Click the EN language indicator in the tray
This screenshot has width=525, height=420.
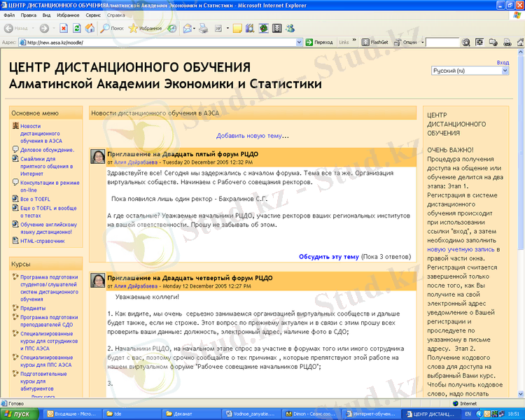click(468, 414)
